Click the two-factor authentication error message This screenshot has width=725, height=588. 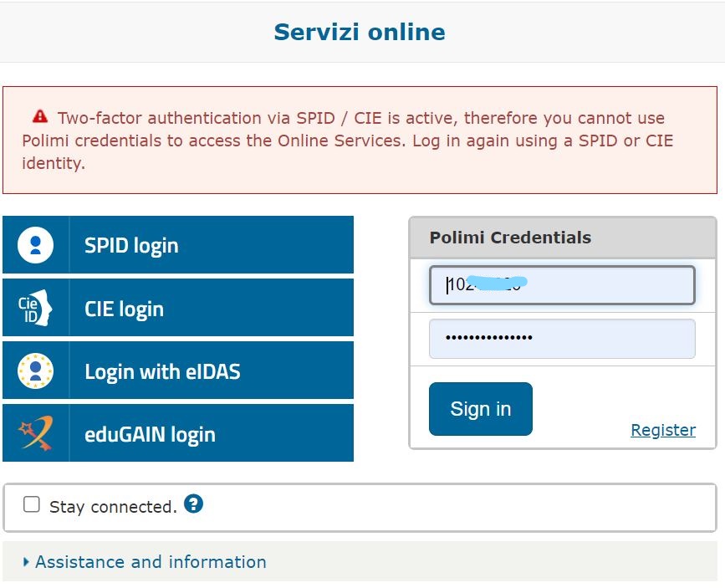click(x=360, y=141)
